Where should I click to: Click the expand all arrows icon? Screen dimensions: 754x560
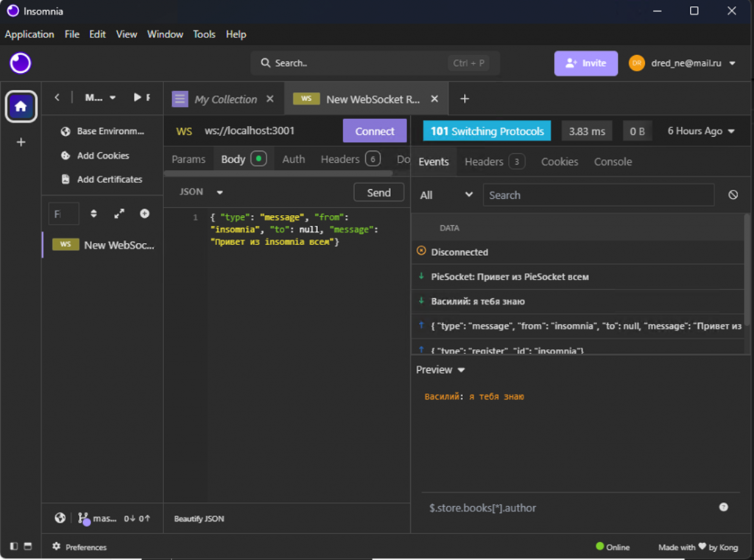coord(119,213)
